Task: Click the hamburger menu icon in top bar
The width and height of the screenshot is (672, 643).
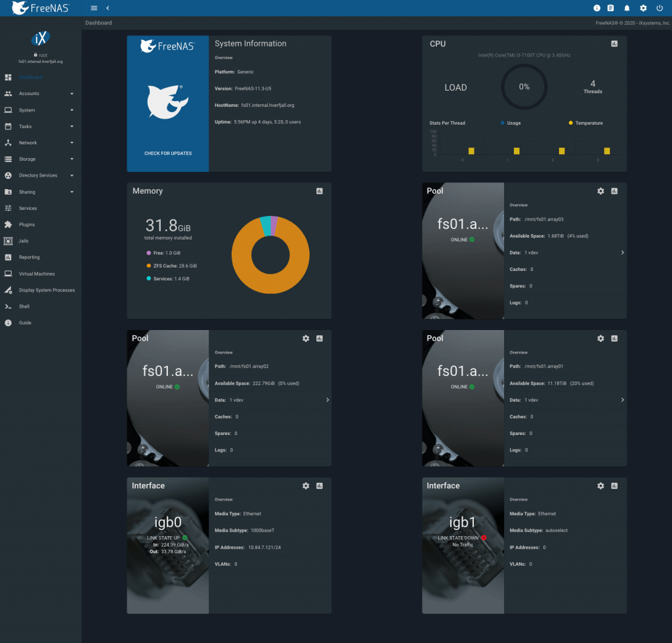Action: (x=94, y=8)
